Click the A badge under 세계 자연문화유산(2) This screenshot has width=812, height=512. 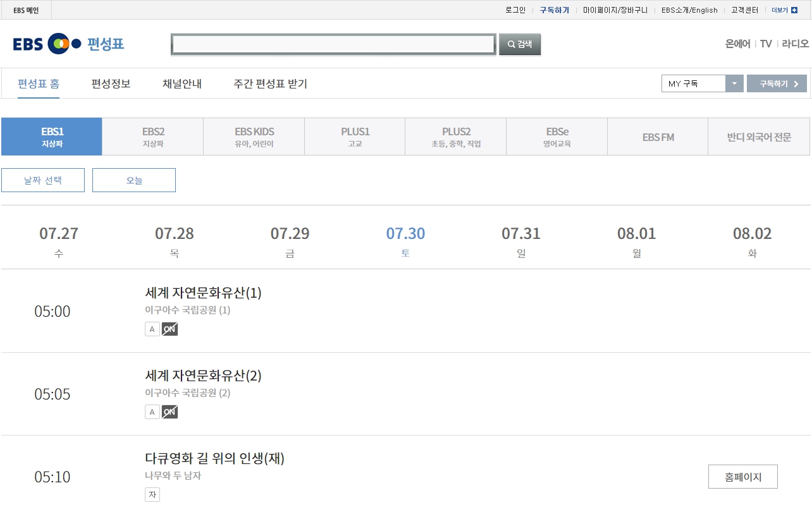click(152, 411)
